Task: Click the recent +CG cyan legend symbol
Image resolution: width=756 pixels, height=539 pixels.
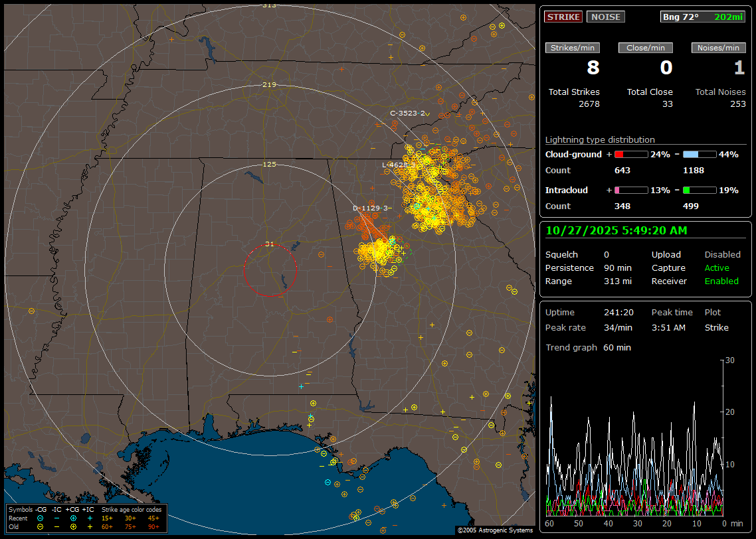Action: [x=73, y=518]
